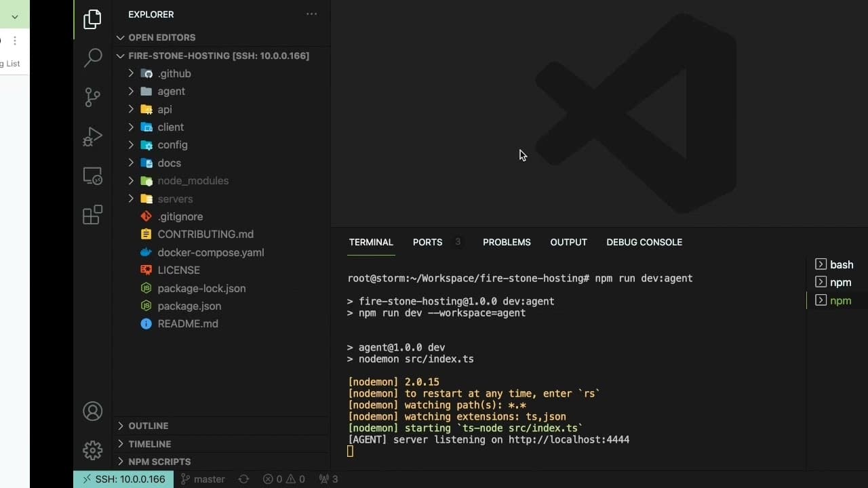This screenshot has width=868, height=488.
Task: Switch to the PORTS panel tab
Action: point(427,243)
